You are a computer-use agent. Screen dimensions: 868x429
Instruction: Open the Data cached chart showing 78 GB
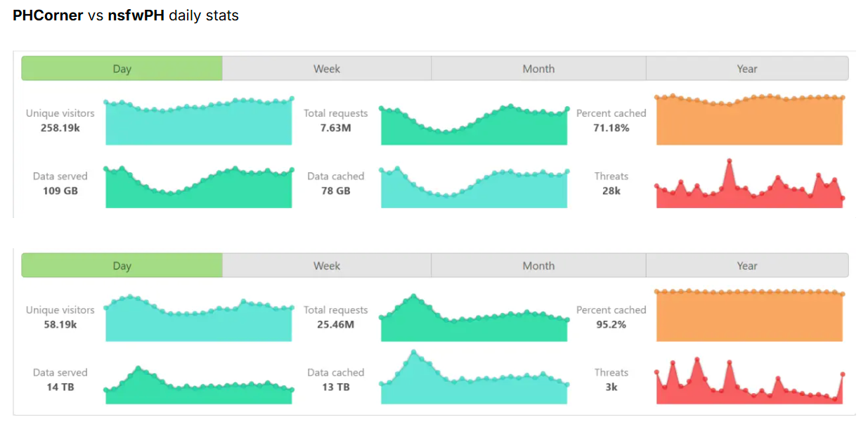pyautogui.click(x=474, y=187)
